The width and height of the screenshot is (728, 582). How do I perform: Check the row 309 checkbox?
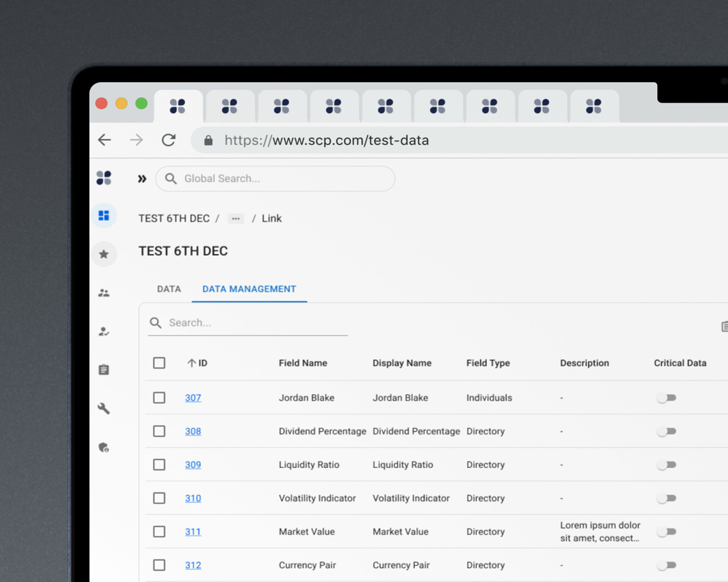[x=159, y=465]
